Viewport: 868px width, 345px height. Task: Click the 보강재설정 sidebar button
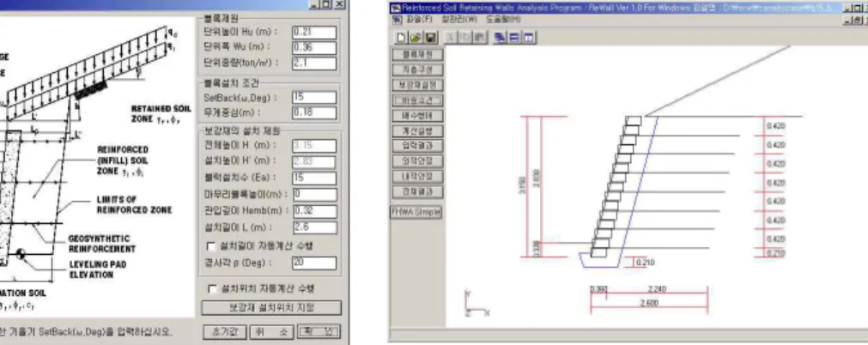(418, 85)
